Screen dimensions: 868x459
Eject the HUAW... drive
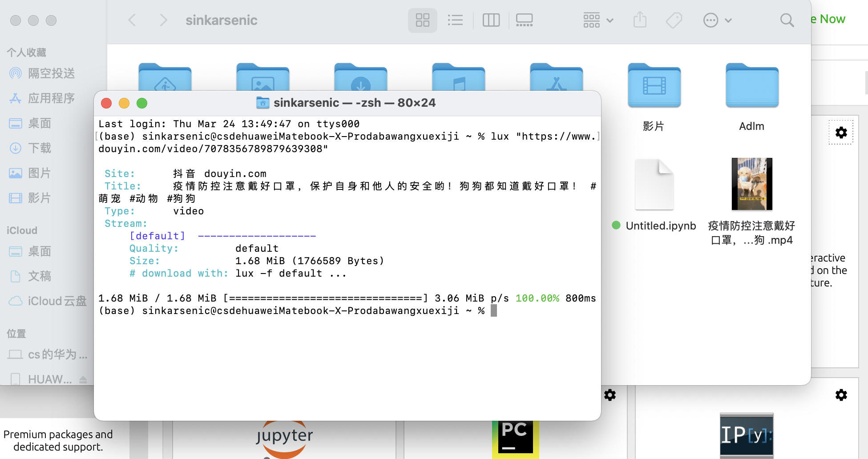(x=83, y=379)
